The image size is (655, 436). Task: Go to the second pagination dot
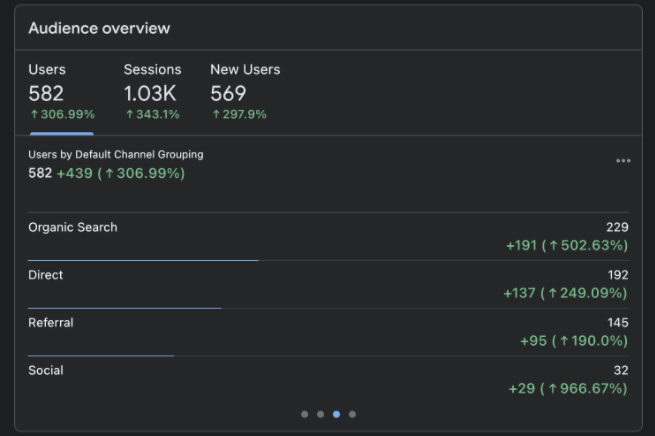pyautogui.click(x=320, y=414)
